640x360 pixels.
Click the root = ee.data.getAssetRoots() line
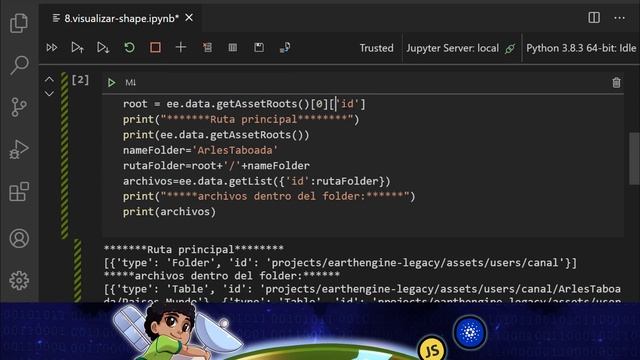(244, 104)
